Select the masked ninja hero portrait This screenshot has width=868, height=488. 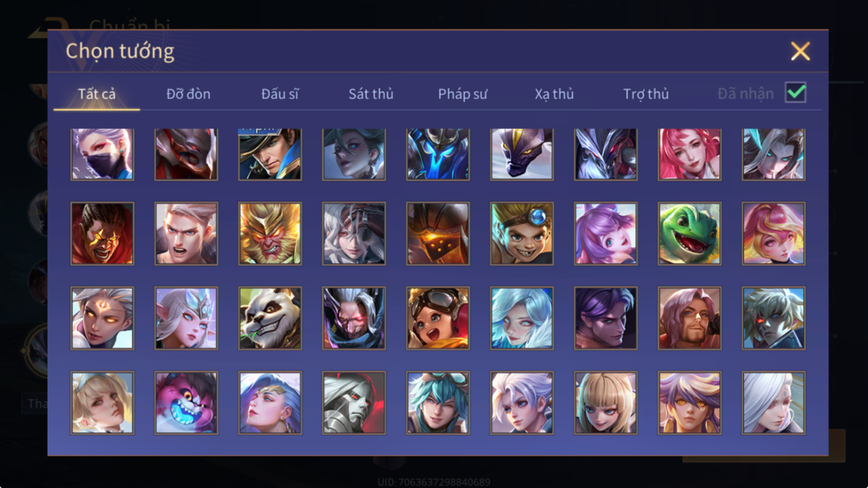[x=102, y=154]
